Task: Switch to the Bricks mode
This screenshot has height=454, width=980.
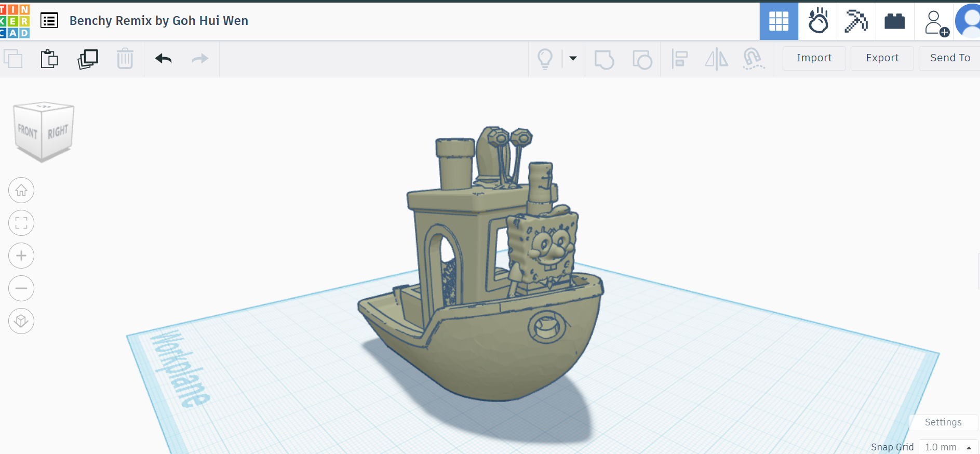Action: tap(894, 21)
